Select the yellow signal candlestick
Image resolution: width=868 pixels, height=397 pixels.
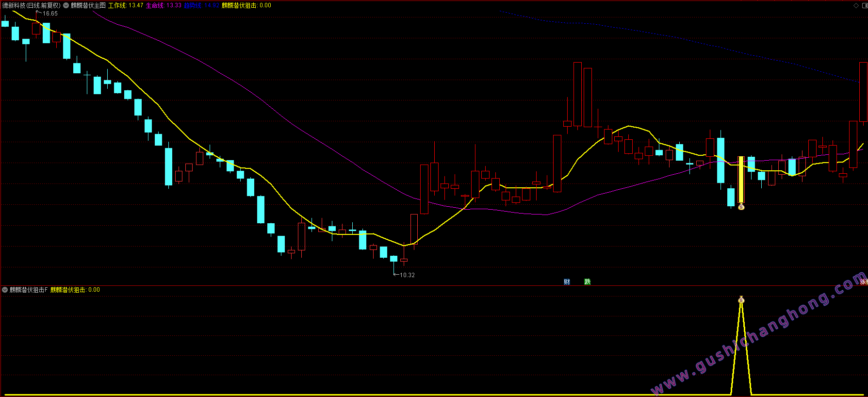[741, 180]
